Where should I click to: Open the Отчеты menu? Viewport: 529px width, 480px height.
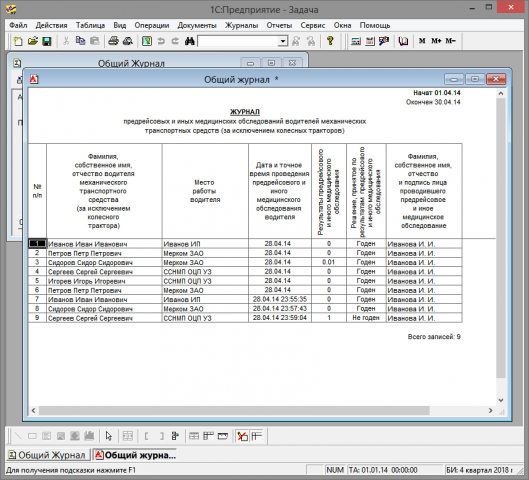coord(279,25)
